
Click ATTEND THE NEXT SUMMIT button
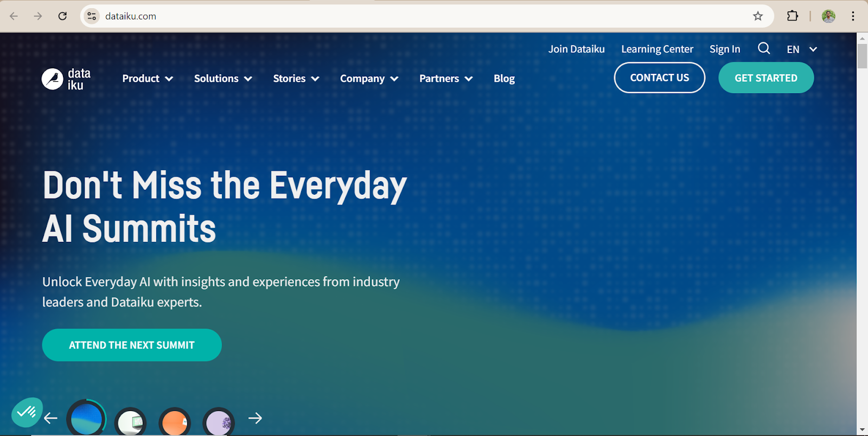(132, 345)
